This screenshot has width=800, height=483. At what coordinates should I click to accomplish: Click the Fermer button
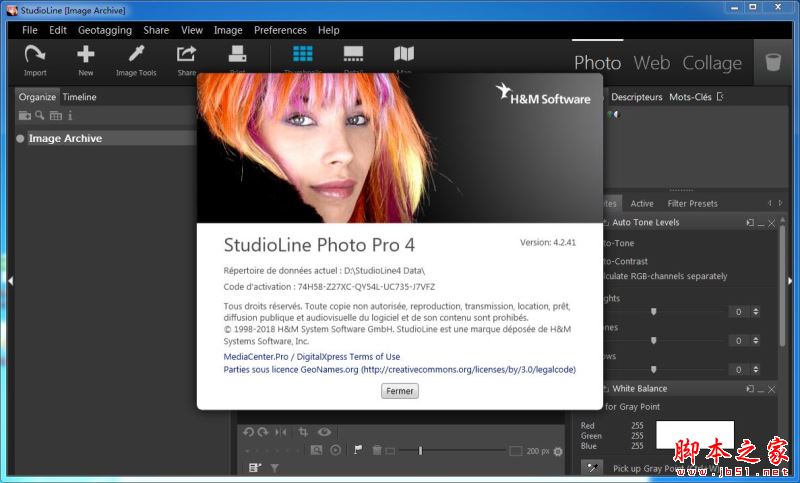[400, 391]
